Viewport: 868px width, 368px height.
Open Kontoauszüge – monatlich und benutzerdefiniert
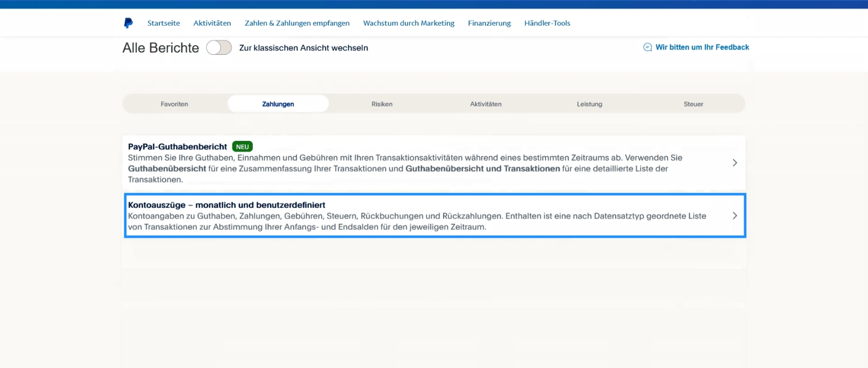(x=227, y=205)
